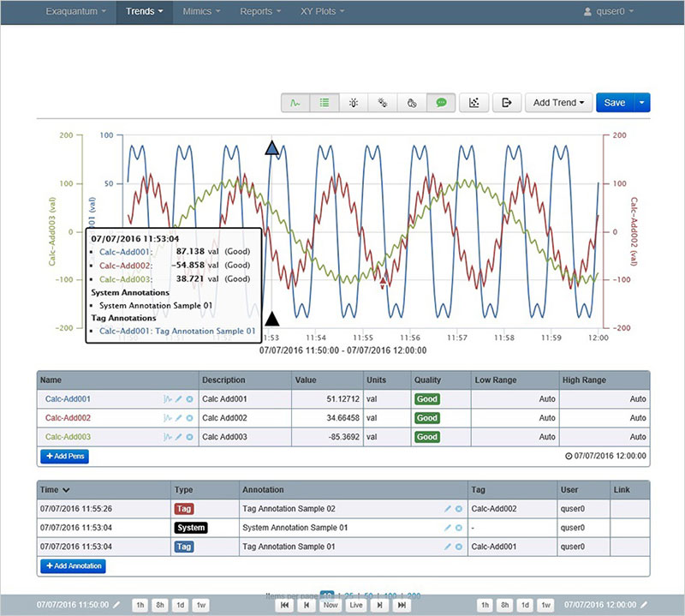Screen dimensions: 685x616
Task: Open the Add Trend dropdown
Action: (559, 103)
